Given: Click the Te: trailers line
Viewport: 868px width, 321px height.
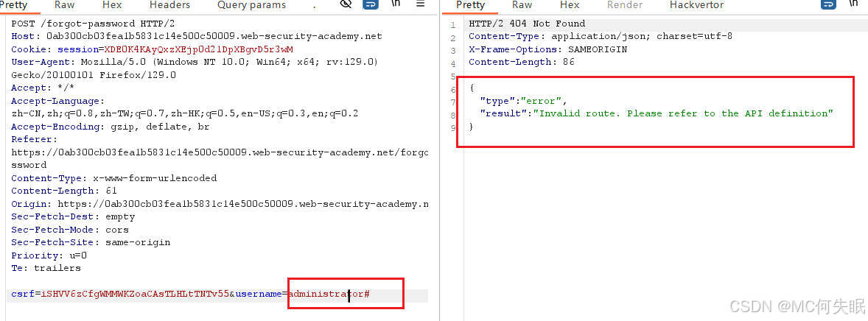Looking at the screenshot, I should point(46,268).
